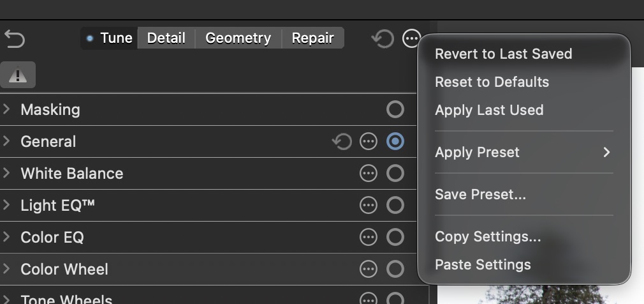The width and height of the screenshot is (644, 304).
Task: Enable the White Balance group toggle
Action: 395,174
